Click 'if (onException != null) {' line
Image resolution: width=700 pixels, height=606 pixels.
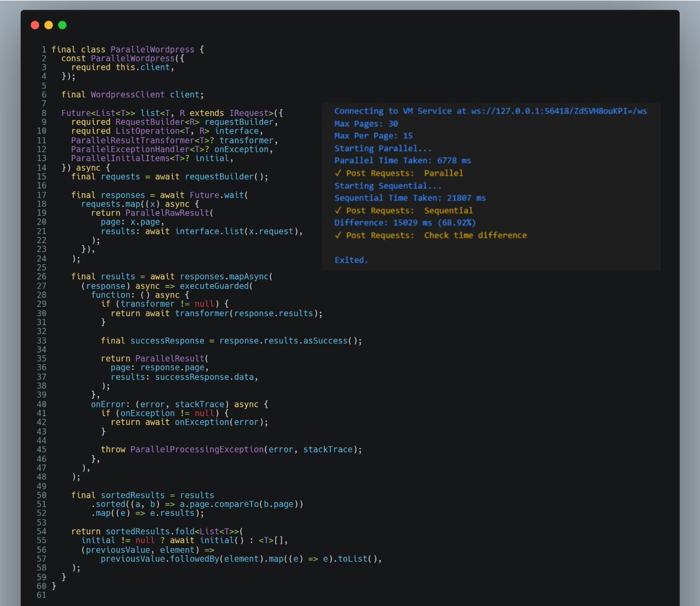click(x=164, y=413)
